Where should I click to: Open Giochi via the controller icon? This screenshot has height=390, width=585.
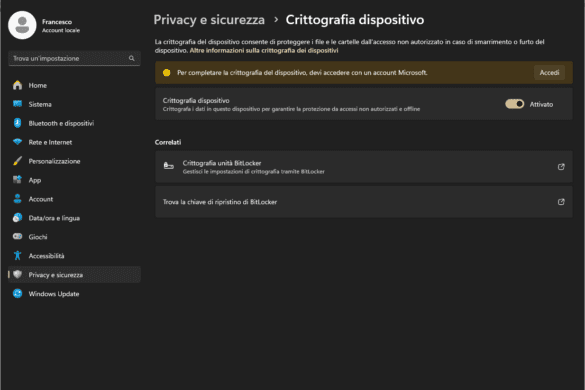pos(18,237)
